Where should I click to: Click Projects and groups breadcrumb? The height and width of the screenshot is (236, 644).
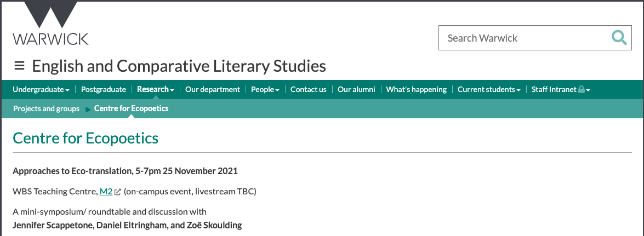(x=46, y=108)
